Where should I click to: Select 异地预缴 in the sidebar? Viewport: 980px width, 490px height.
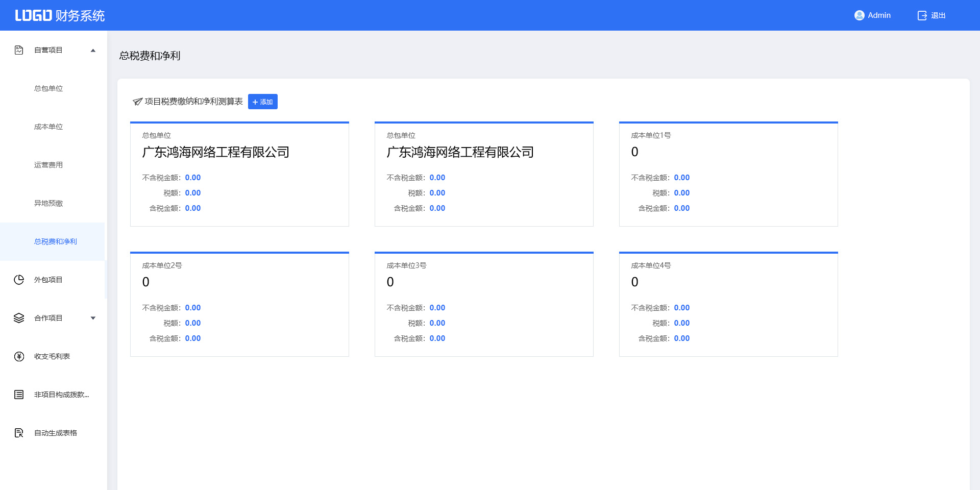(48, 203)
